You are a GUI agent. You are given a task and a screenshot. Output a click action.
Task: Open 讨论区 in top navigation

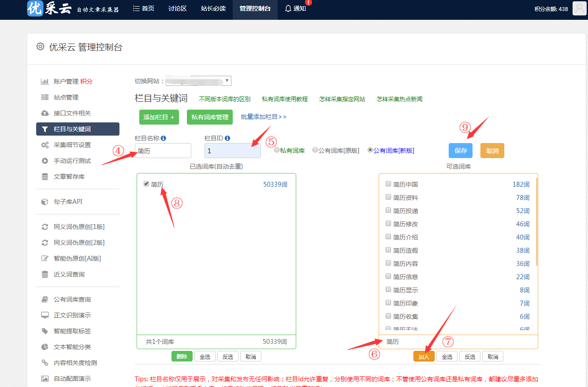coord(177,9)
